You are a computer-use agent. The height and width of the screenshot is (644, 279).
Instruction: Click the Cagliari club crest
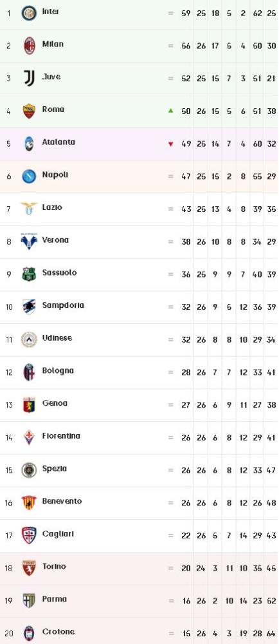coord(29,535)
